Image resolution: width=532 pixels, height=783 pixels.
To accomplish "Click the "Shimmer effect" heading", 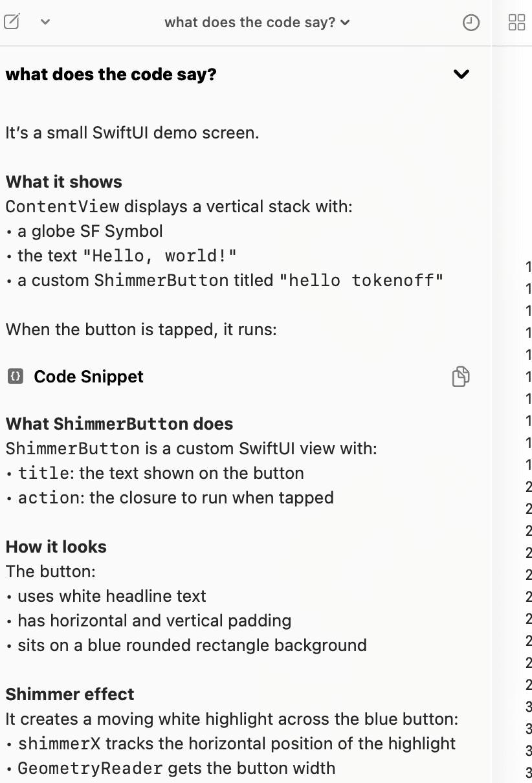I will tap(70, 694).
